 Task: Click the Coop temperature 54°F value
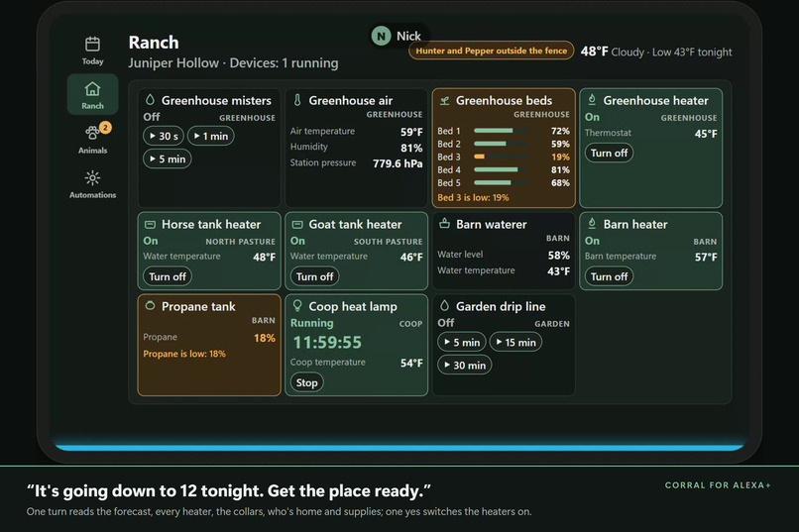coord(411,363)
